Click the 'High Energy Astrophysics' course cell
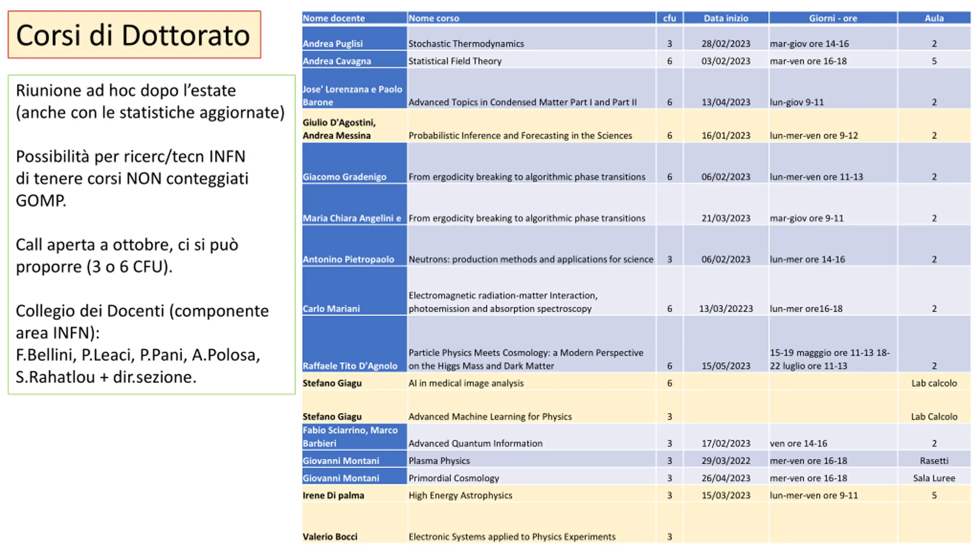This screenshot has width=980, height=551. [x=460, y=495]
